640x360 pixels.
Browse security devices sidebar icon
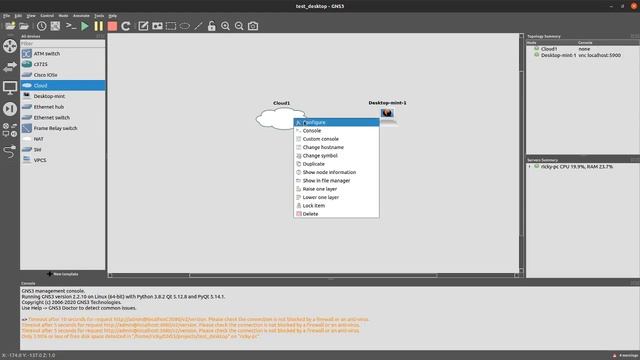point(10,109)
